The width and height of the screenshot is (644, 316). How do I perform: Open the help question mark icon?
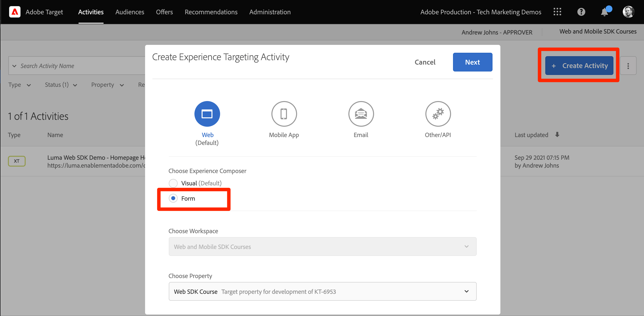[x=581, y=12]
